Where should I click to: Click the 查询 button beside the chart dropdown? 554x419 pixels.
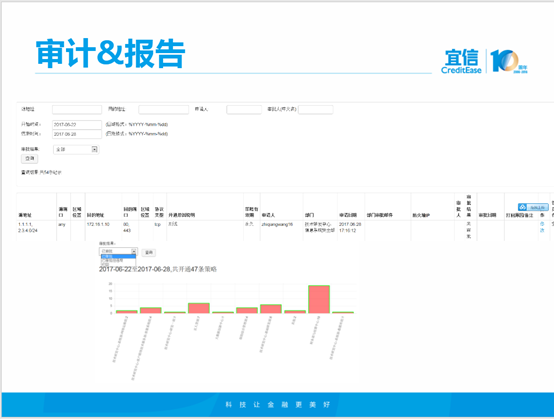coord(149,252)
